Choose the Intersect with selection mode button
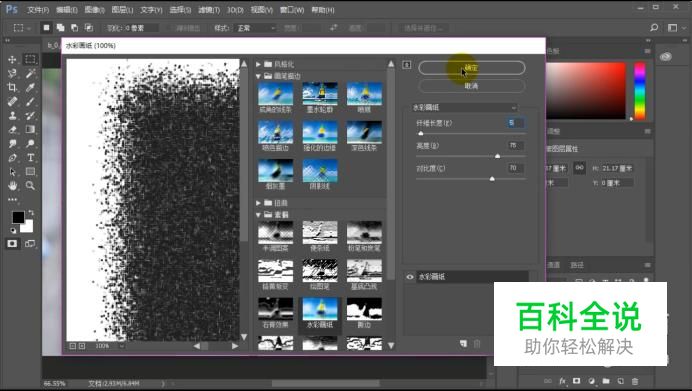The width and height of the screenshot is (692, 391). 89,28
